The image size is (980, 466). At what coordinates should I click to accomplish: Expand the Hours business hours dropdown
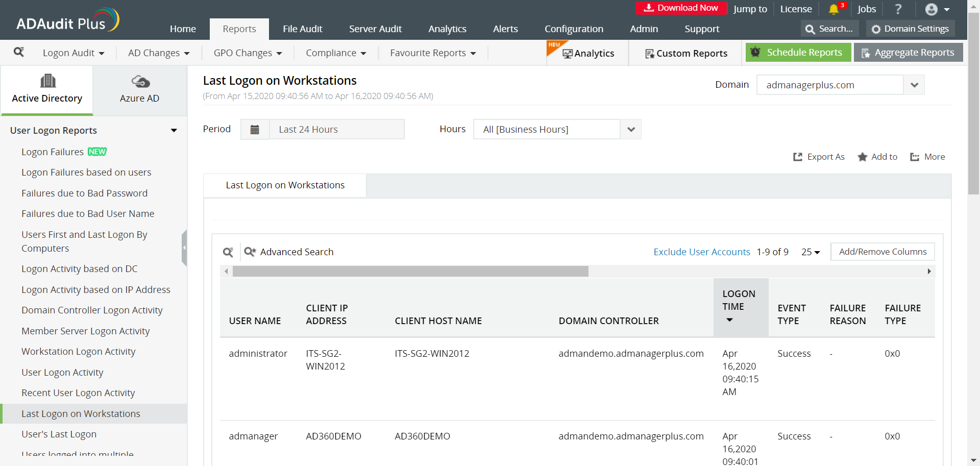click(630, 129)
